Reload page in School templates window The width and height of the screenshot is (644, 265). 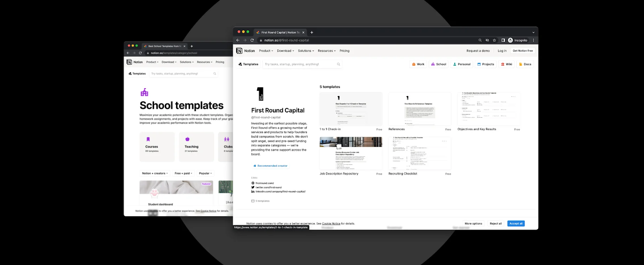(140, 53)
